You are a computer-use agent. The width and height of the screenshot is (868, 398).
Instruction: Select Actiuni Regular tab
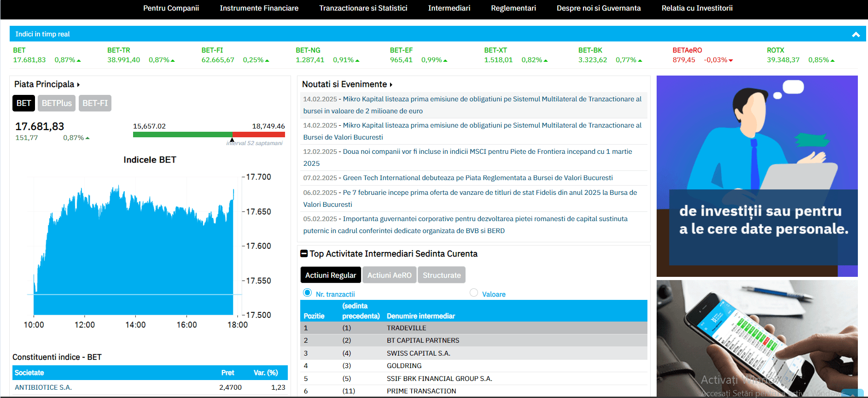[331, 275]
